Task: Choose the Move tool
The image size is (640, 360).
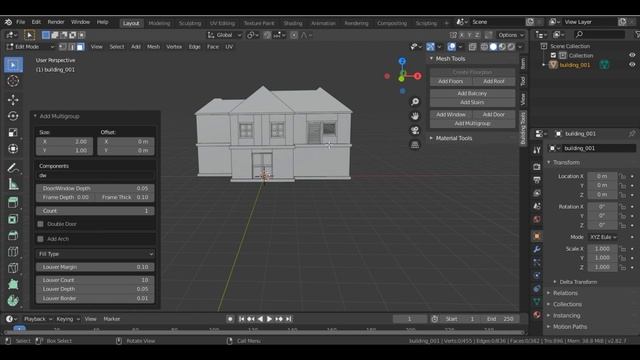Action: click(x=13, y=100)
